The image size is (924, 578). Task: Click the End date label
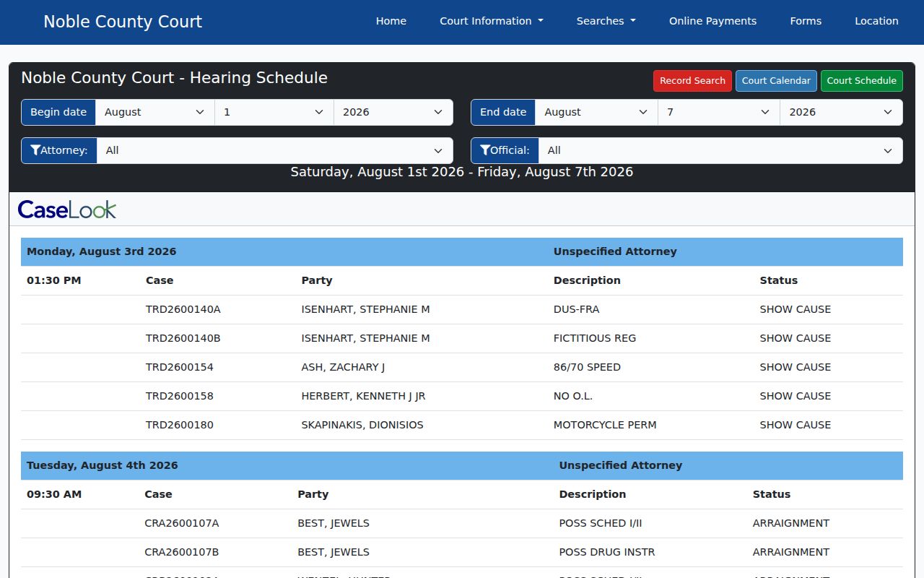point(503,112)
